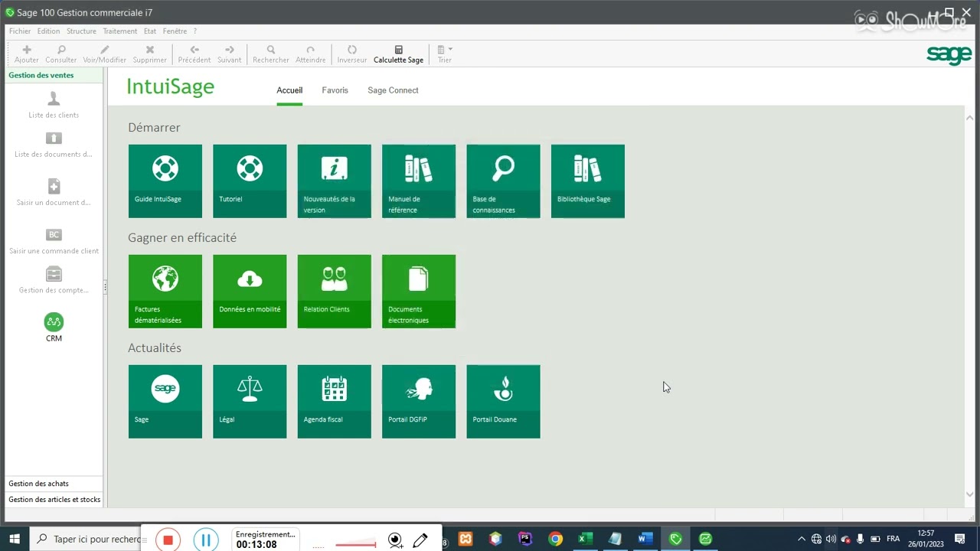Open the Factures dématérialisées tile

click(x=165, y=292)
